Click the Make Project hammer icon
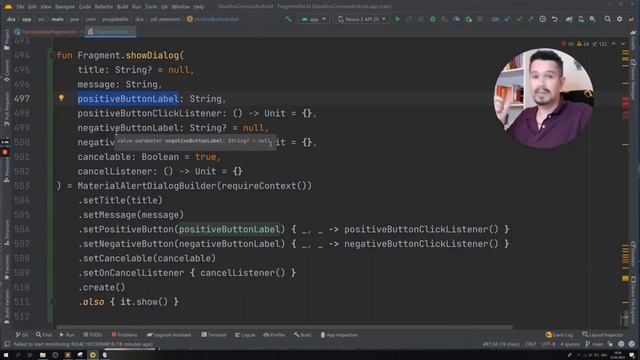This screenshot has height=360, width=640. (x=289, y=19)
